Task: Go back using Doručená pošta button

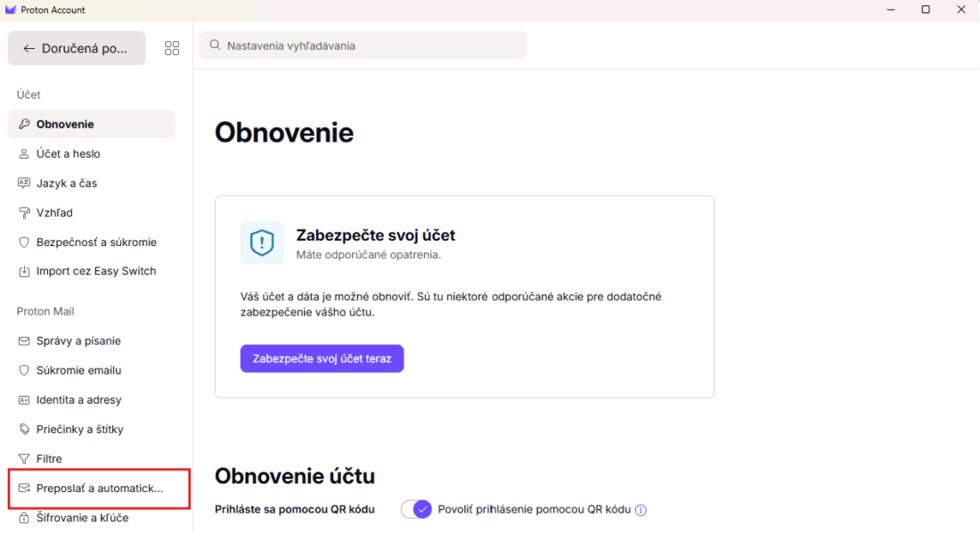Action: tap(77, 47)
